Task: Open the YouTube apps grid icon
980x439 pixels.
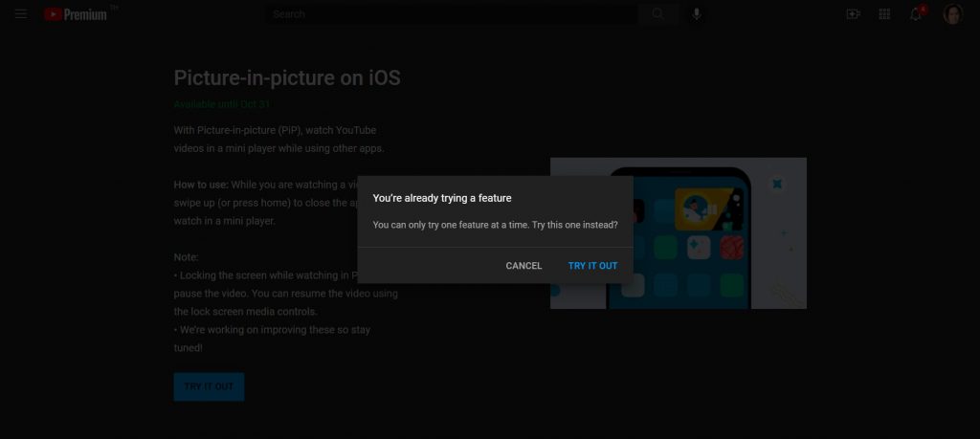Action: point(884,13)
